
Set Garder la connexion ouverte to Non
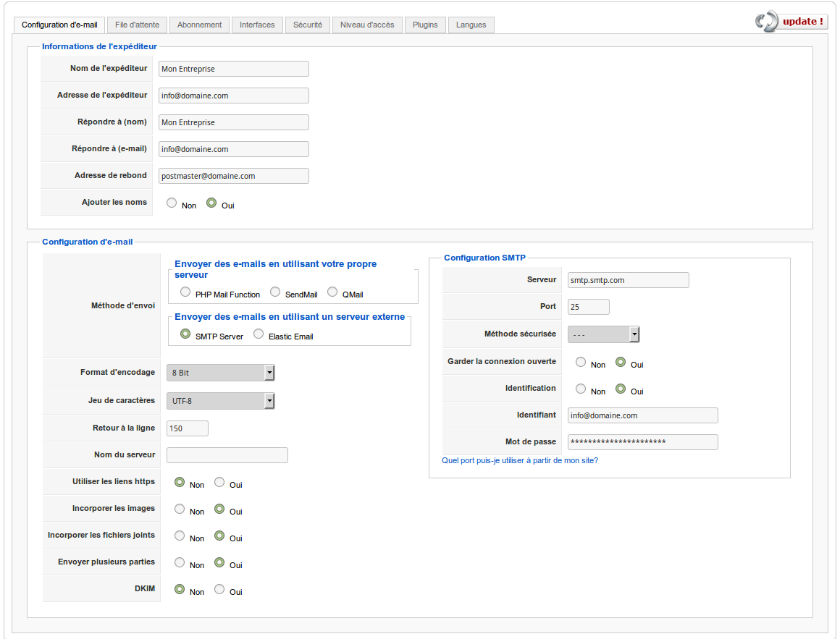coord(581,362)
